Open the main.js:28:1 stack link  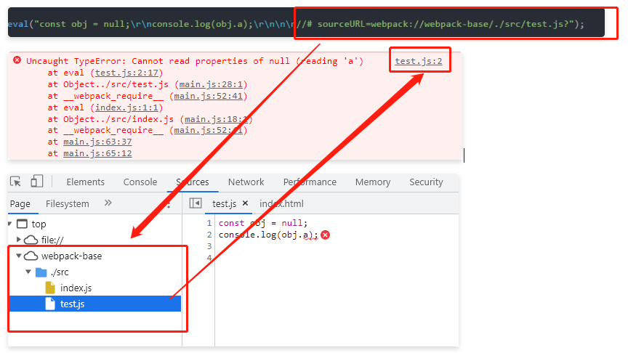(211, 84)
